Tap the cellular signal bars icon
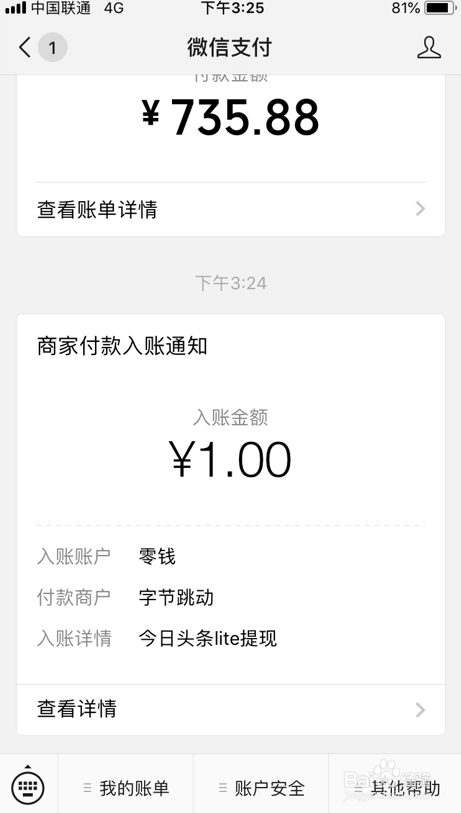 point(16,8)
